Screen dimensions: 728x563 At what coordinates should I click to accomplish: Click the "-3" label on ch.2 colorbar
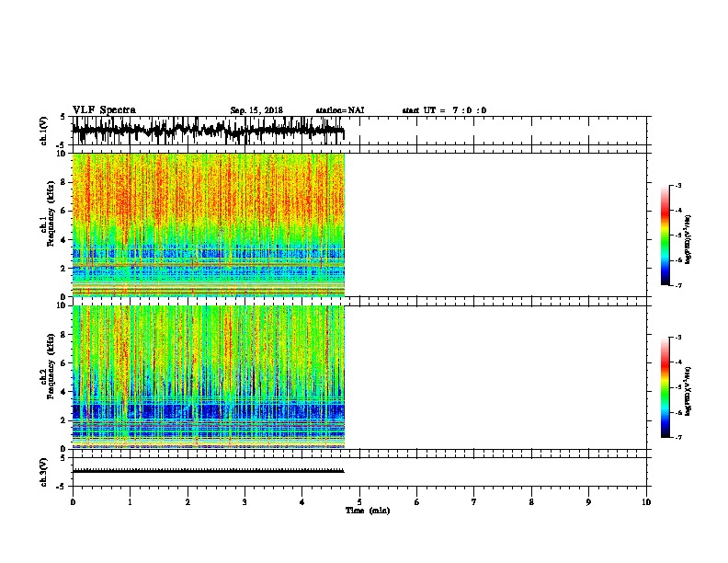pyautogui.click(x=678, y=338)
